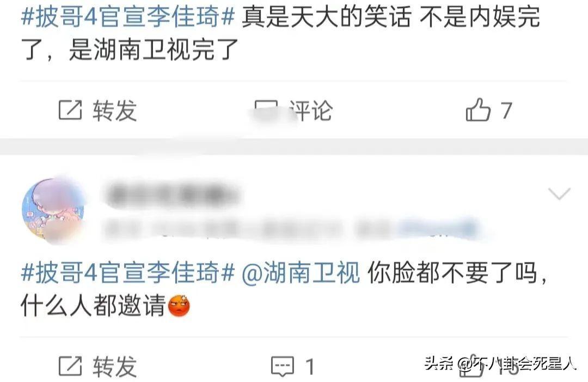Screen dimensions: 588x382
Task: Tap the like count 7 on the top post
Action: pos(506,110)
